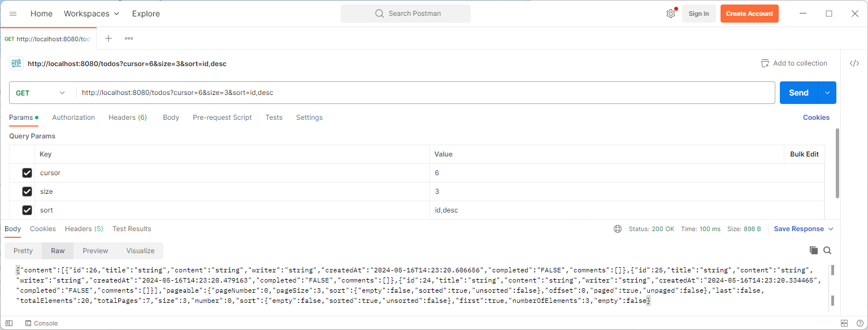Image resolution: width=868 pixels, height=330 pixels.
Task: Open the request Settings tab
Action: (309, 118)
